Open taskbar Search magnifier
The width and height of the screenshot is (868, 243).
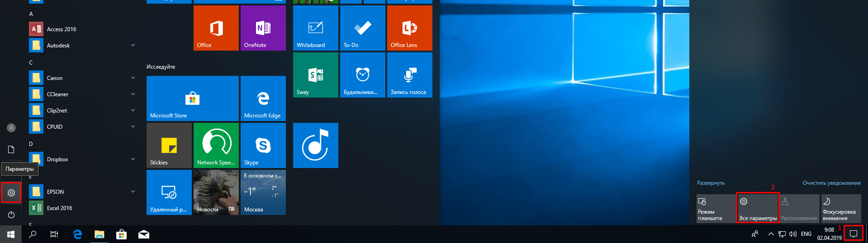pos(33,234)
